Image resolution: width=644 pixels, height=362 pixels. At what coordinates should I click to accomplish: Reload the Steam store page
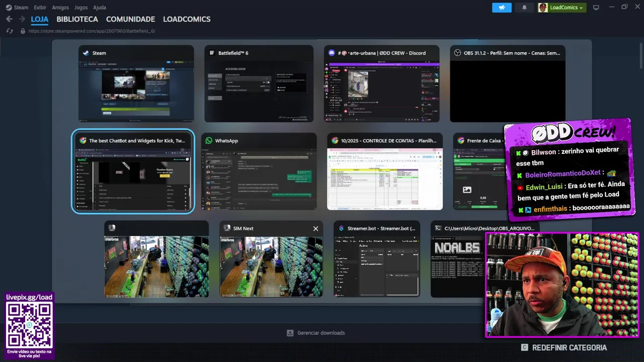click(x=9, y=31)
